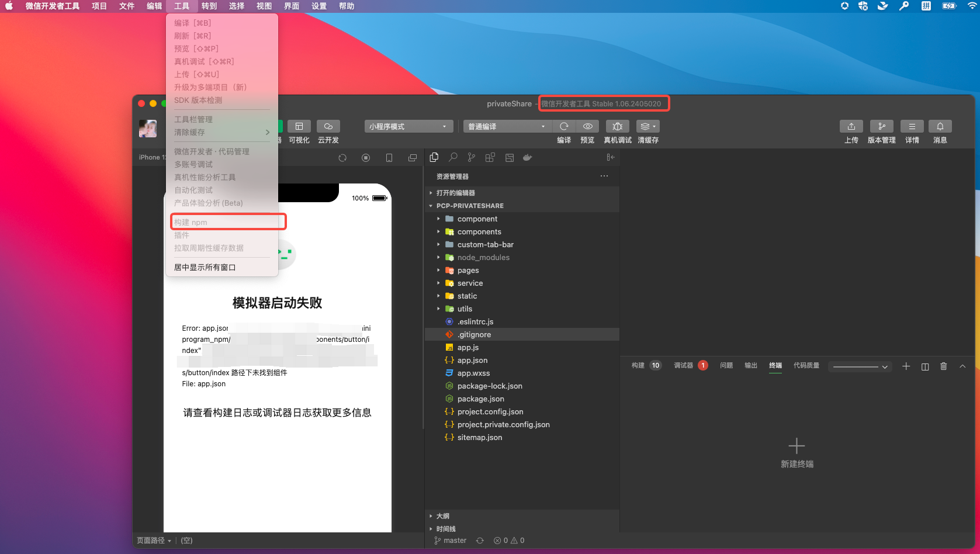Collapse the PCP-PRIVATESHARE project tree
980x554 pixels.
click(522, 206)
